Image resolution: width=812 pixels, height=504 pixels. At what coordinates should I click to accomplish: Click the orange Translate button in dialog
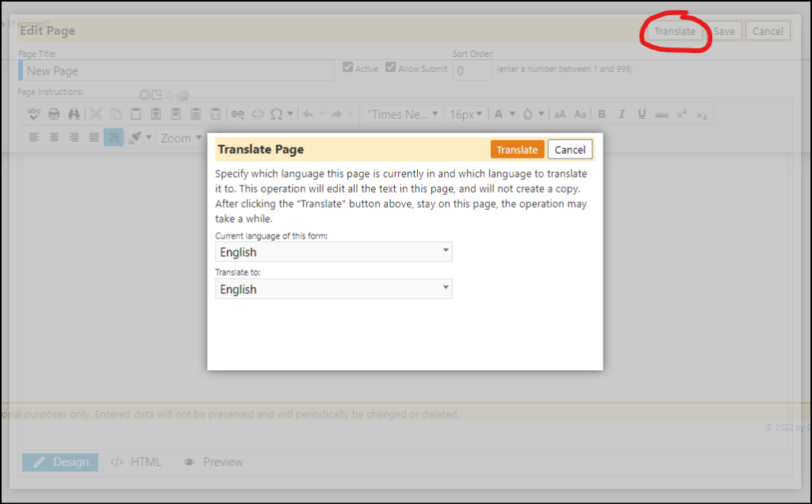517,150
